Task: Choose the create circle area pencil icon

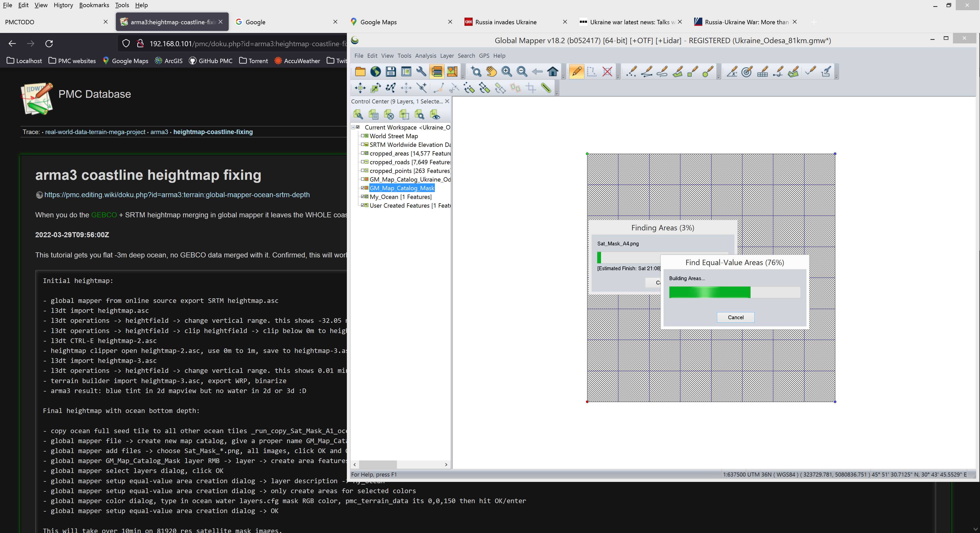Action: (708, 72)
